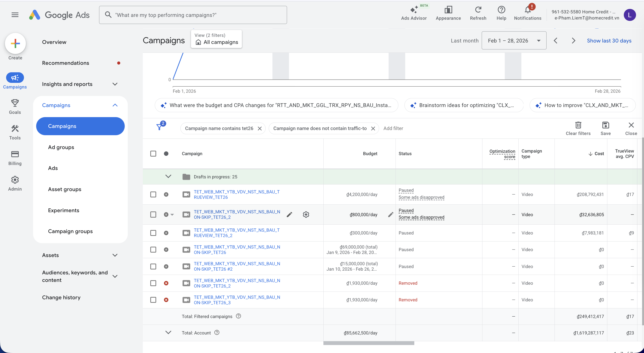Image resolution: width=644 pixels, height=353 pixels.
Task: Open the account avatar L
Action: click(x=629, y=15)
